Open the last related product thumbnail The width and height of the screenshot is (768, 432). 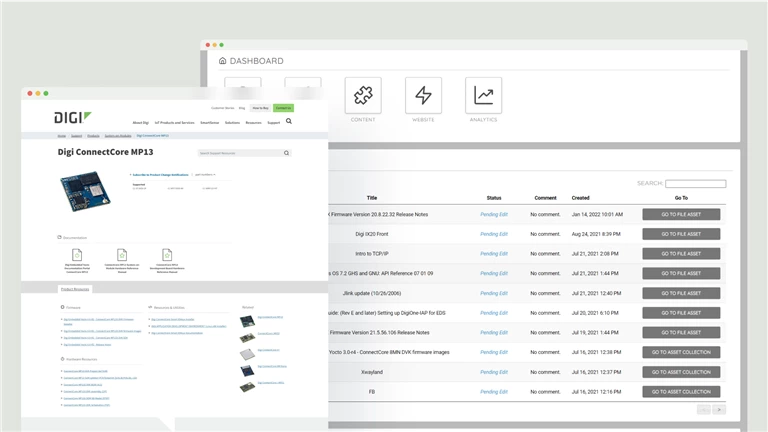tap(247, 387)
